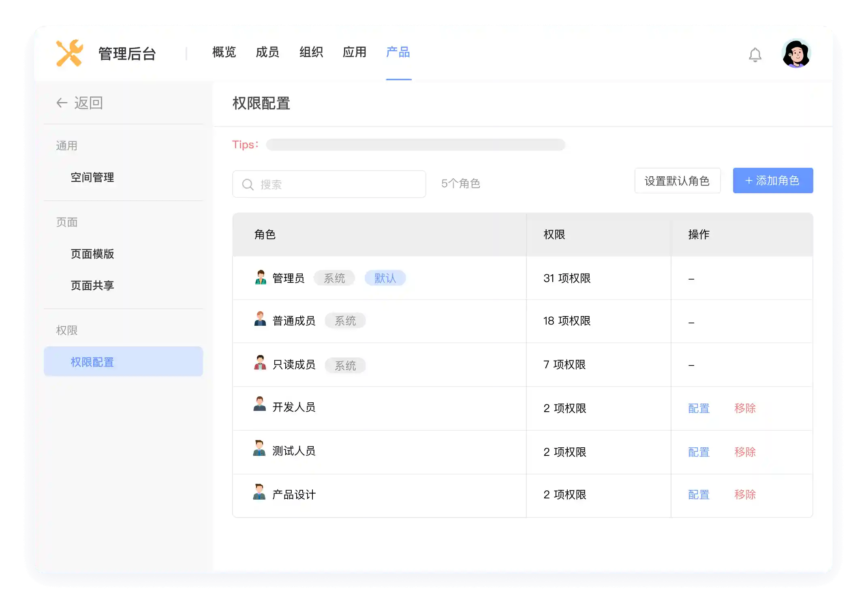Toggle the 默认 badge on 管理员

[x=385, y=278]
